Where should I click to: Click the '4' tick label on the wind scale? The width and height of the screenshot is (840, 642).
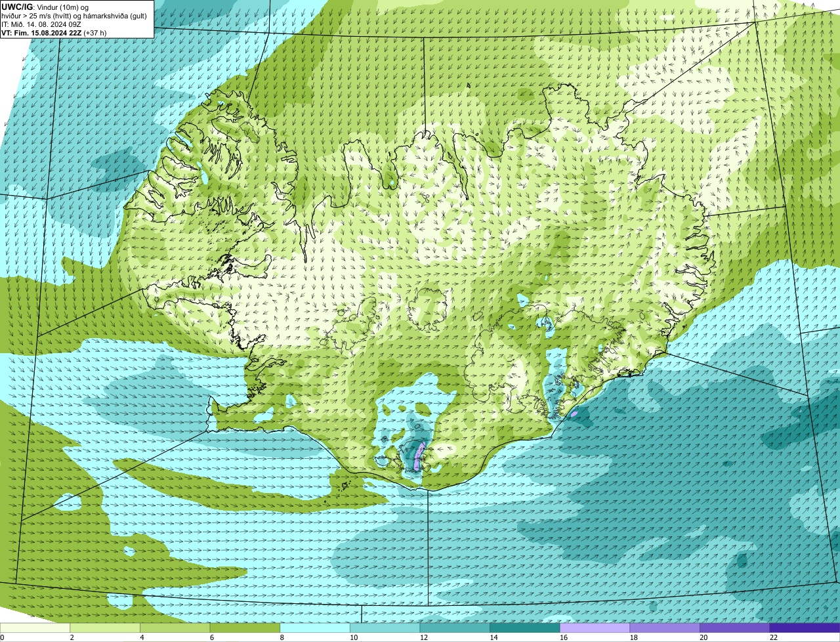pos(142,637)
